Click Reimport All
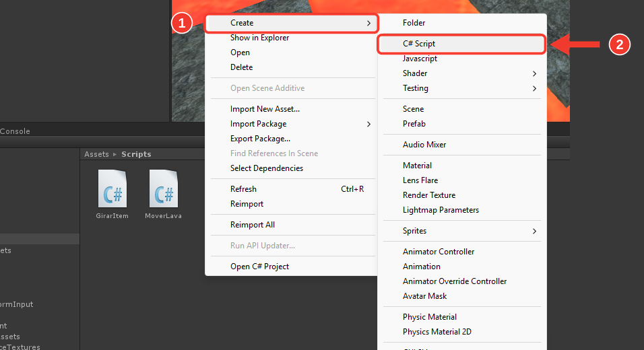644x350 pixels. 291,225
